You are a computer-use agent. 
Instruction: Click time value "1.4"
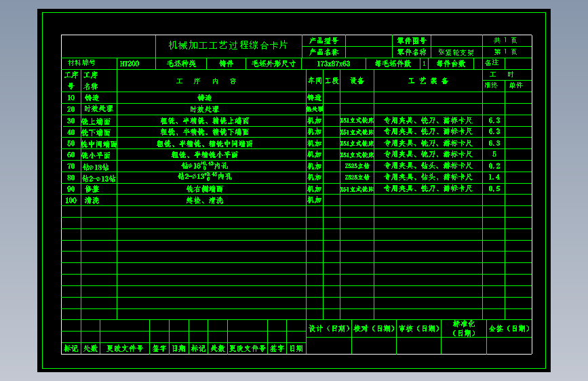(x=494, y=178)
